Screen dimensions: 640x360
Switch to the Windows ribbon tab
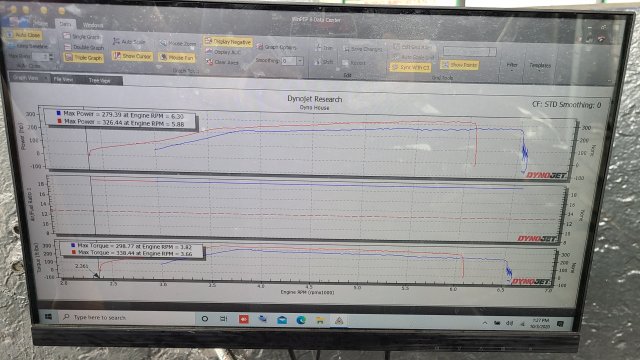93,25
